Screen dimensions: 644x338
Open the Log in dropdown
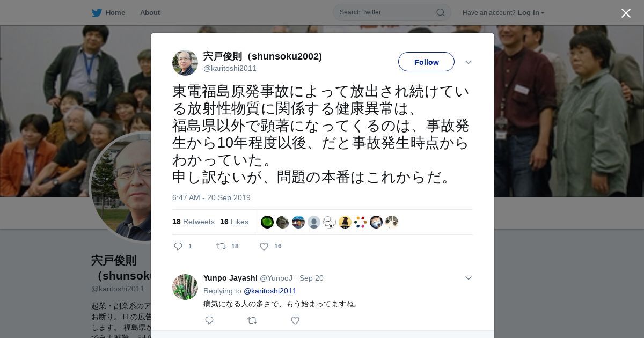(x=531, y=13)
